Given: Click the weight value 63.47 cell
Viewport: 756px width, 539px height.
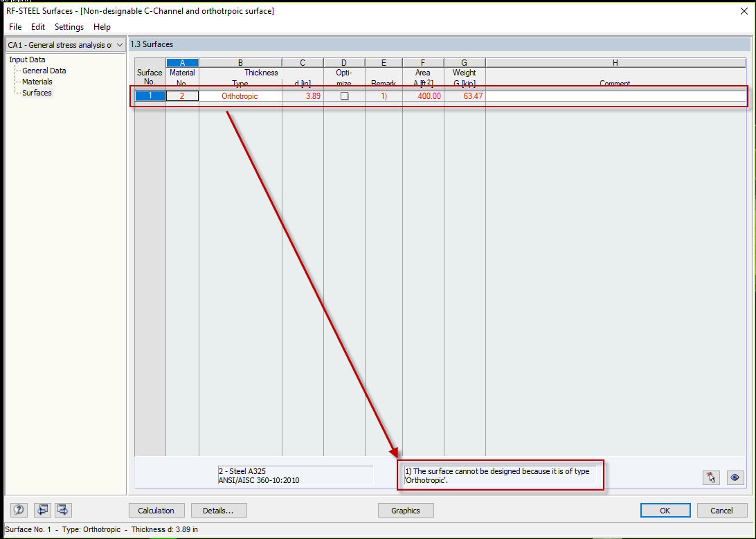Looking at the screenshot, I should pos(465,96).
